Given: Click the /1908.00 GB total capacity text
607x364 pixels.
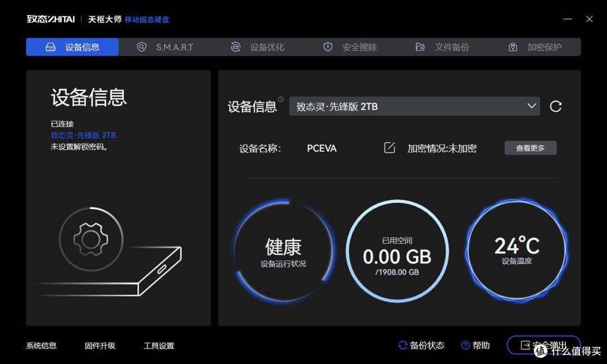Looking at the screenshot, I should tap(397, 272).
